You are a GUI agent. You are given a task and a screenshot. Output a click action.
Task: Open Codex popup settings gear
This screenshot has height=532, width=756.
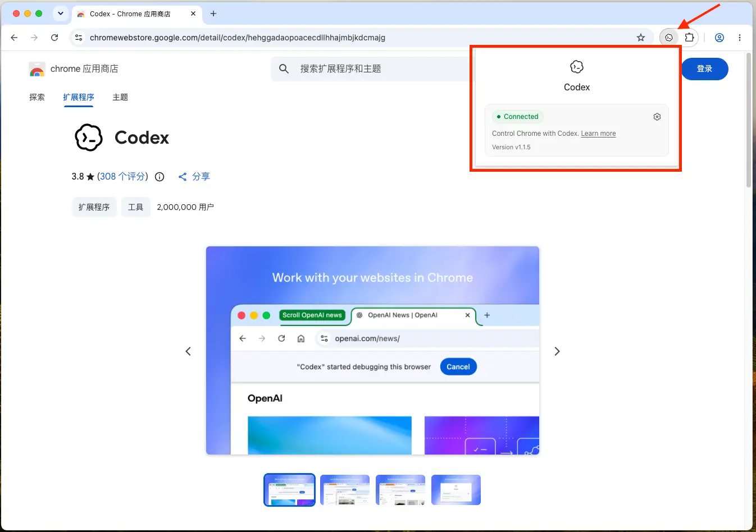pos(657,117)
